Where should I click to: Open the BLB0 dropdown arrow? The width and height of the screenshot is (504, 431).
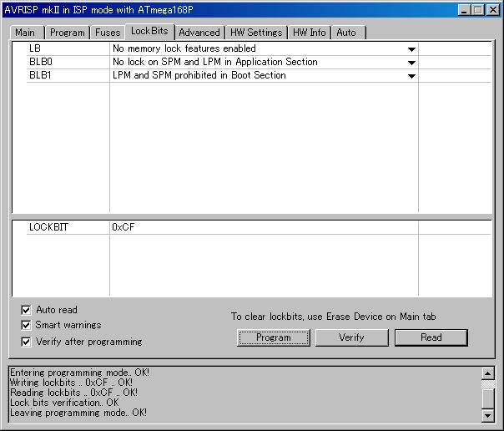point(411,63)
